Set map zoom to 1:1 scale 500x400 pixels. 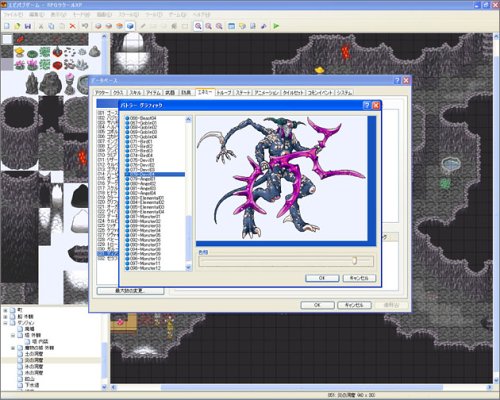coord(198,26)
